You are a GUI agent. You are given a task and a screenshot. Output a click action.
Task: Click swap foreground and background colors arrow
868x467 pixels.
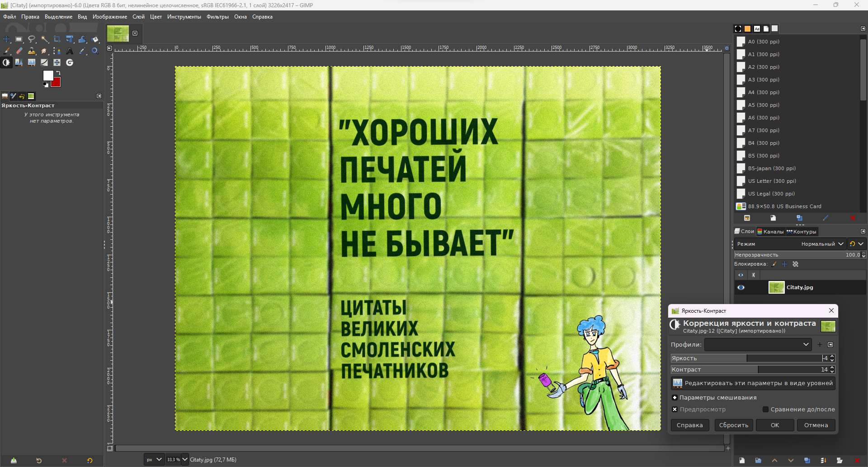pos(58,73)
